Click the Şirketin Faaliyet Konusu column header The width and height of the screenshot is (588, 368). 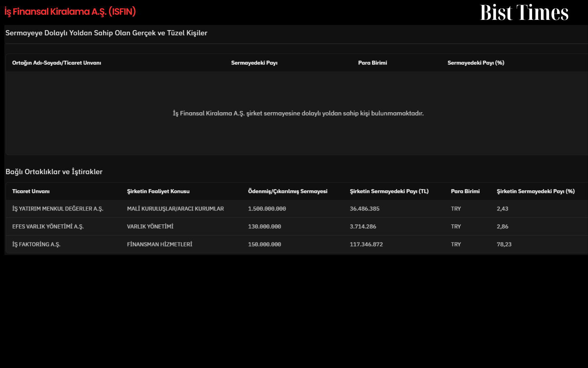coord(158,191)
